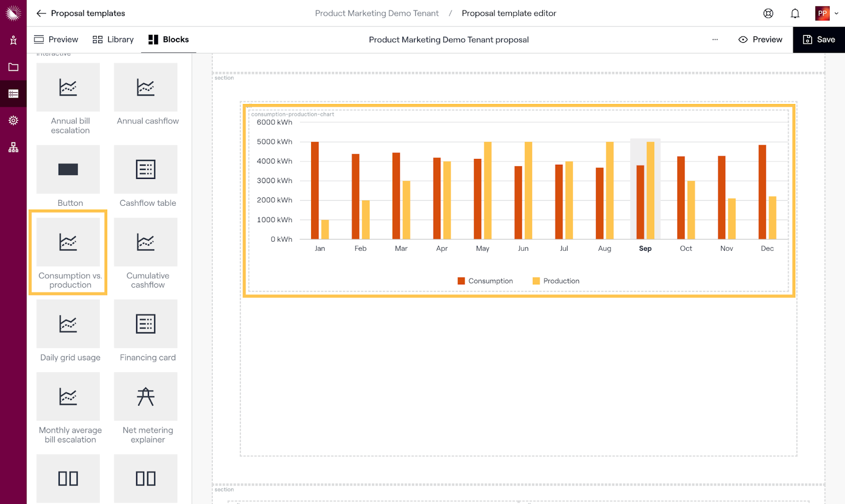Select the Net metering explainer block
The width and height of the screenshot is (845, 504).
point(146,408)
